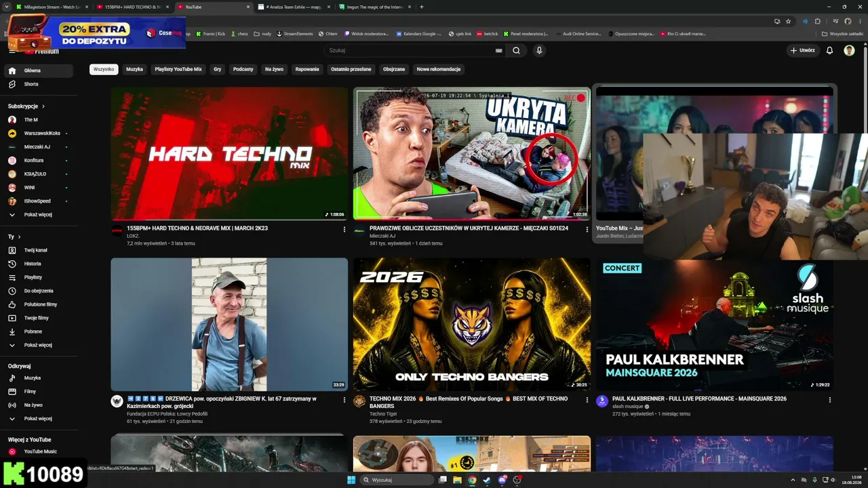868x488 pixels.
Task: Open options menu for Techno Mix 2026 video
Action: point(587,400)
